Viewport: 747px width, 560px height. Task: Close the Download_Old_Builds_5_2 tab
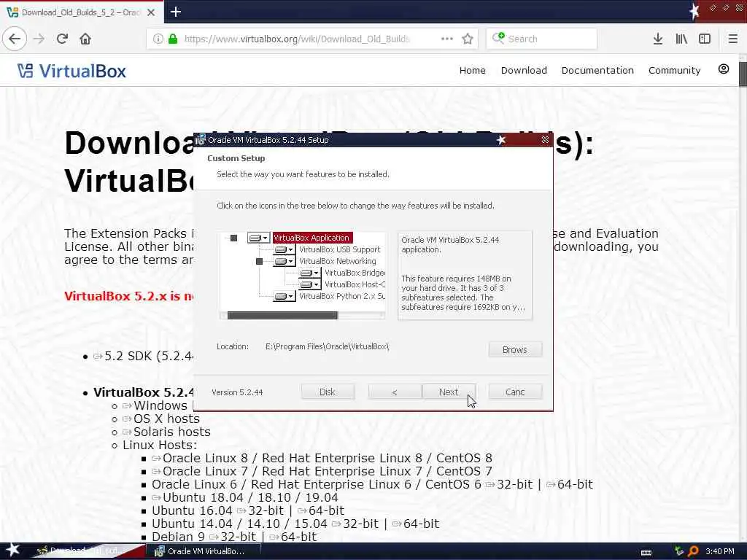point(151,12)
